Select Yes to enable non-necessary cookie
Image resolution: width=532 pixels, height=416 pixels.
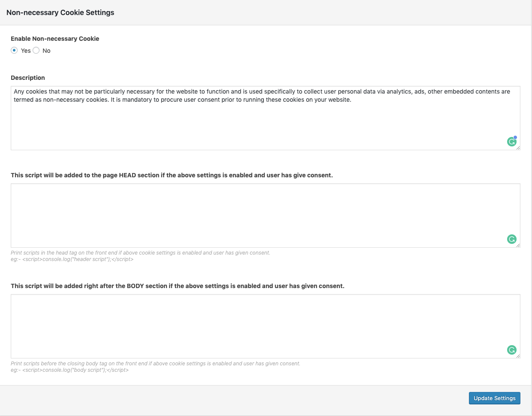(15, 51)
